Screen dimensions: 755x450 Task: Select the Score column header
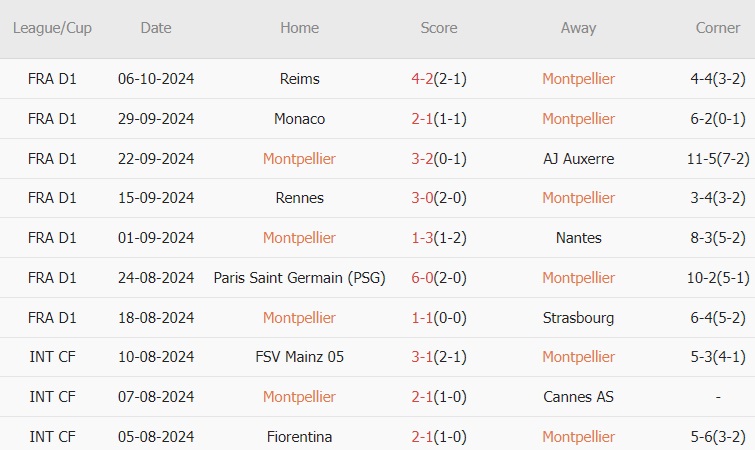pyautogui.click(x=439, y=28)
